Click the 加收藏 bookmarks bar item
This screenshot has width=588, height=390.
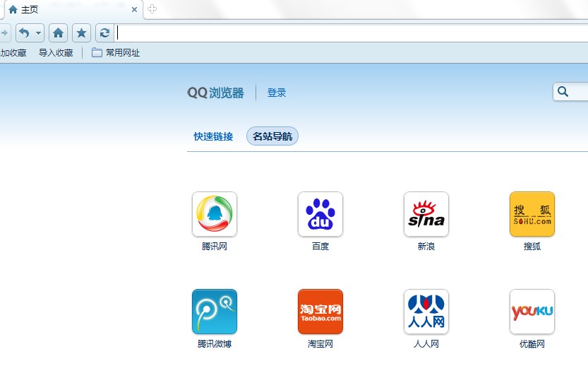(13, 53)
